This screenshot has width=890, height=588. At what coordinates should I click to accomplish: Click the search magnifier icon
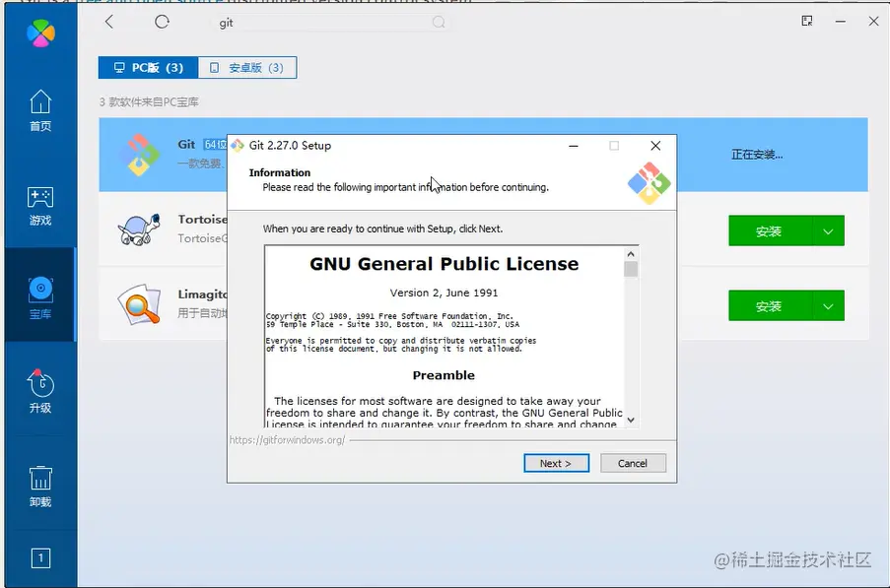(439, 22)
